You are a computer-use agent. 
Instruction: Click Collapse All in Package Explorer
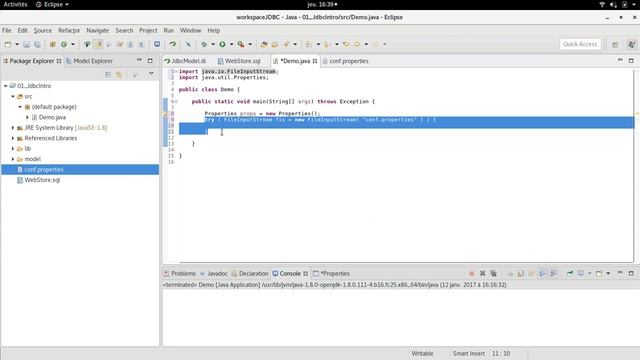tap(108, 74)
